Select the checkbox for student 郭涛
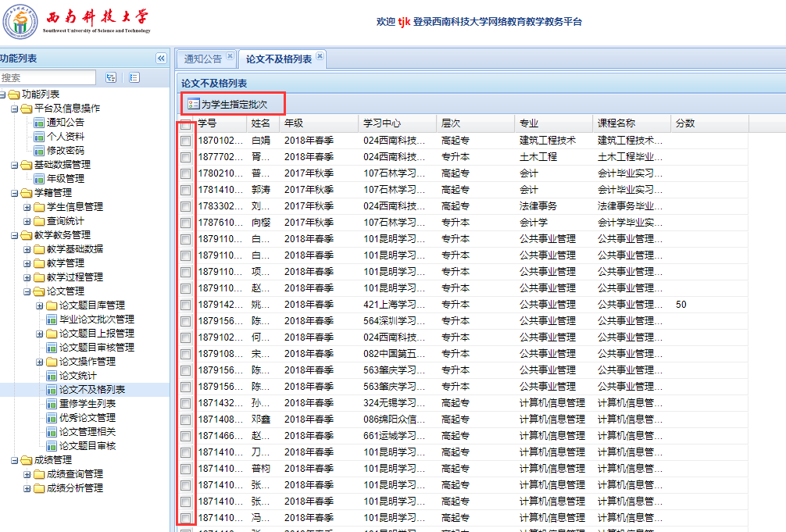The height and width of the screenshot is (532, 786). point(185,190)
